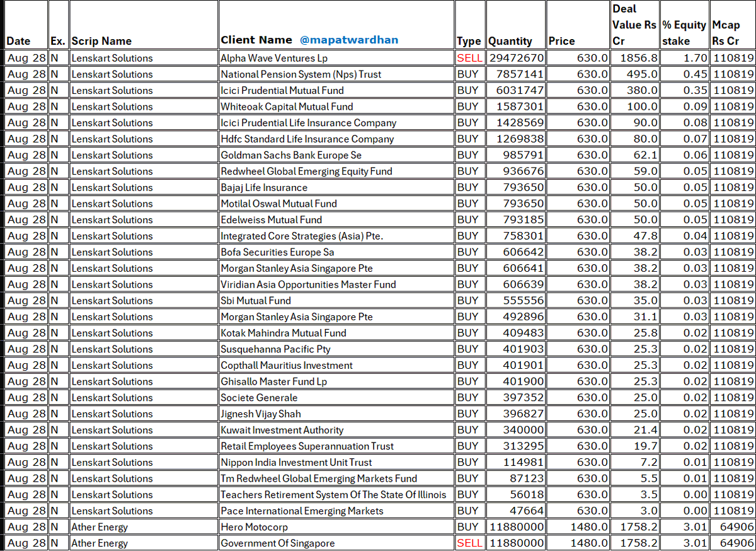Screen dimensions: 756x551
Task: Select Retail Employees Superannuation Trust cell
Action: click(x=336, y=446)
